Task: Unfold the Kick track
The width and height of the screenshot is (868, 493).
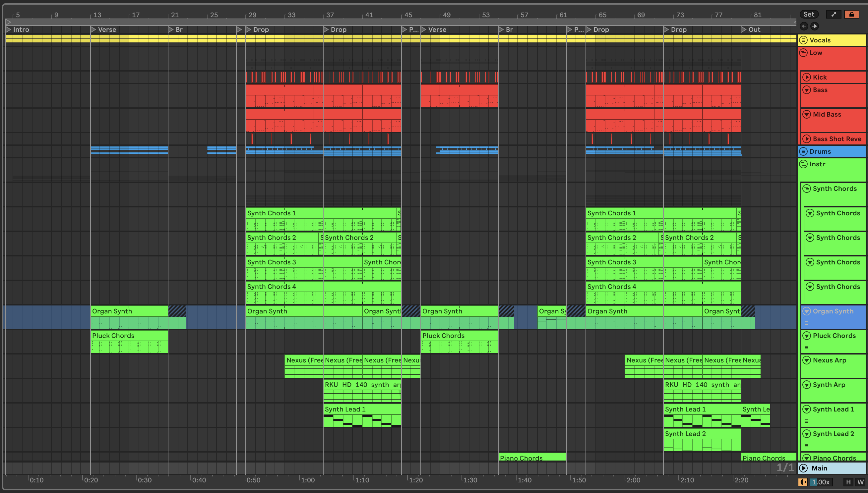Action: pos(806,77)
